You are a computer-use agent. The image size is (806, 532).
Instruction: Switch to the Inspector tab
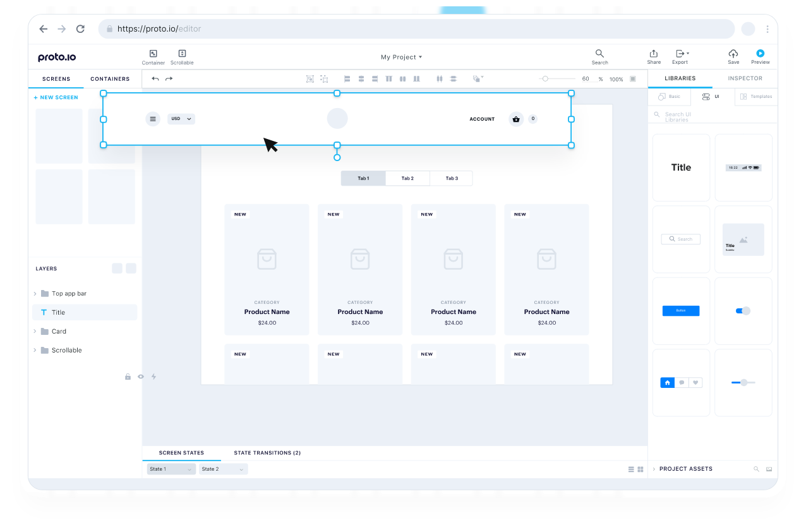point(745,78)
